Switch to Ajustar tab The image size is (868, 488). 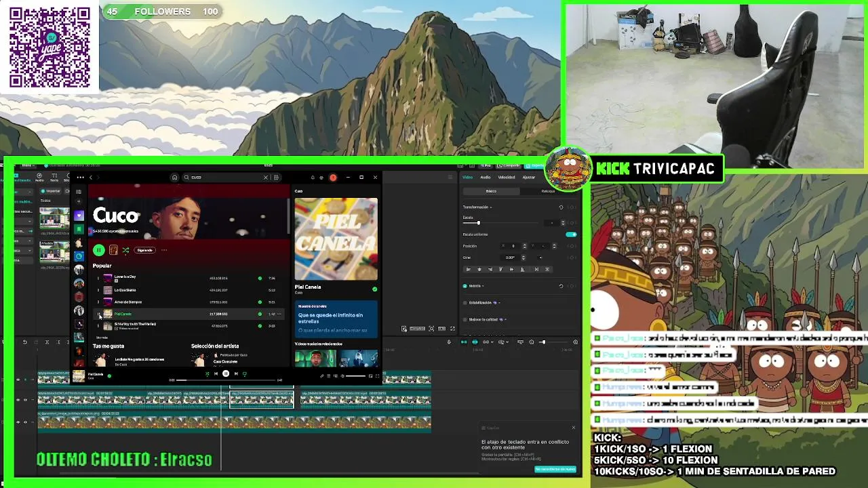coord(528,178)
